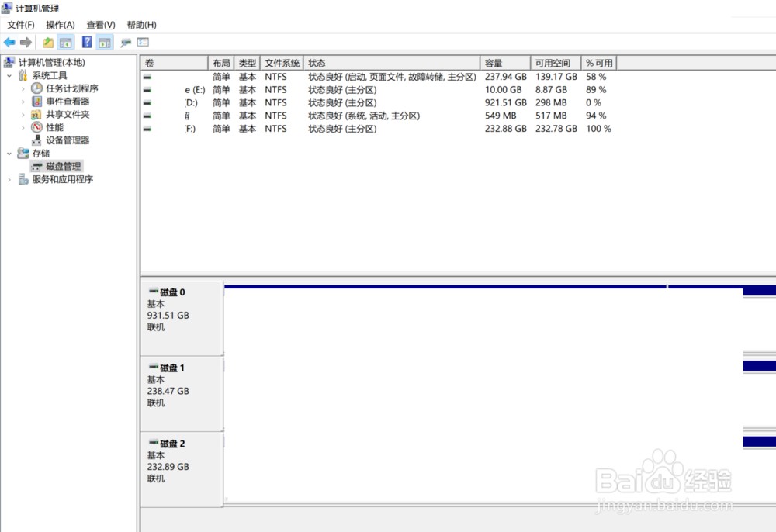Click the 139.17 GB free space cell
Screen dimensions: 776x532
[x=556, y=77]
